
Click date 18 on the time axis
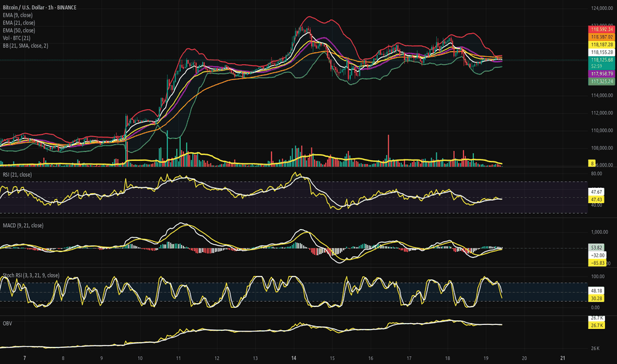point(448,358)
